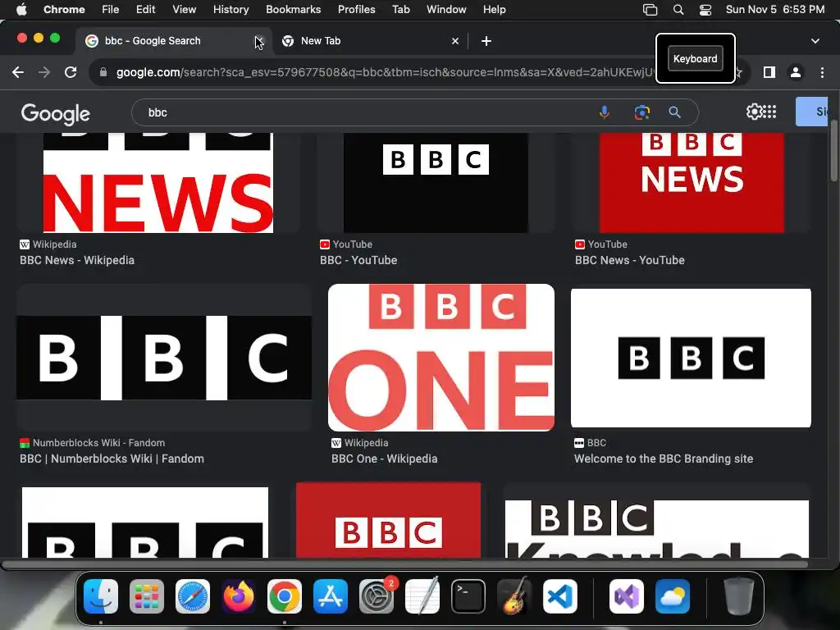Open Trash in the Dock
Image resolution: width=840 pixels, height=630 pixels.
pyautogui.click(x=739, y=596)
